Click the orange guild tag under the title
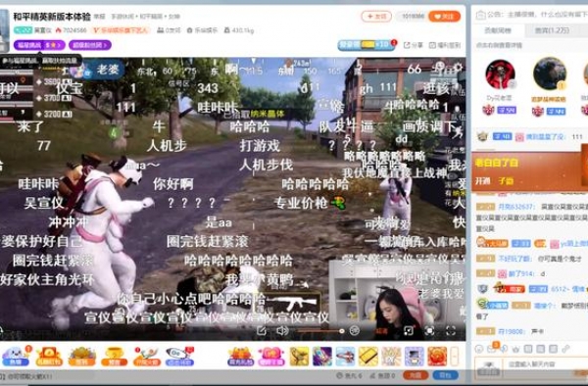 122,30
